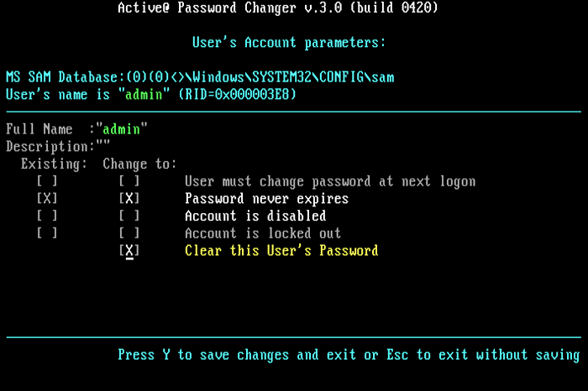The width and height of the screenshot is (588, 391).
Task: Toggle Change-to box for Account locked out
Action: tap(129, 233)
